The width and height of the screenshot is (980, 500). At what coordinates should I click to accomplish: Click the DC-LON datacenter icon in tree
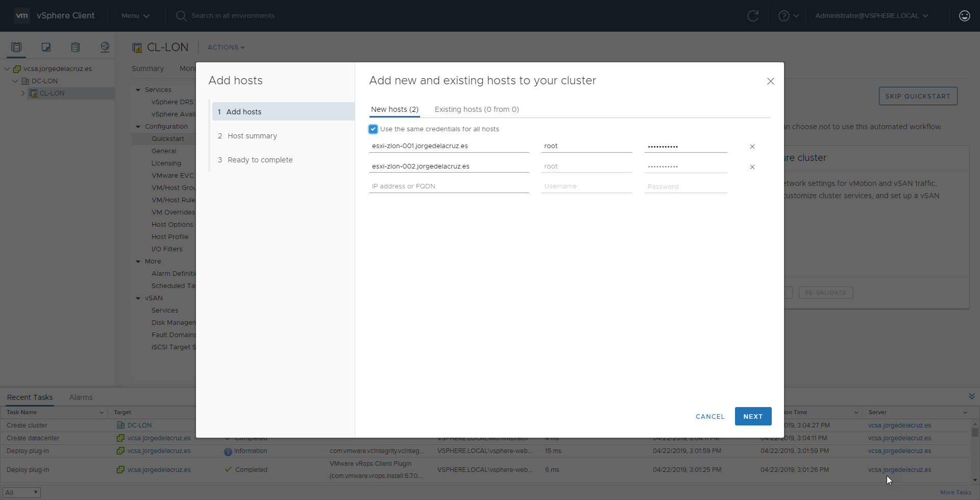click(25, 81)
